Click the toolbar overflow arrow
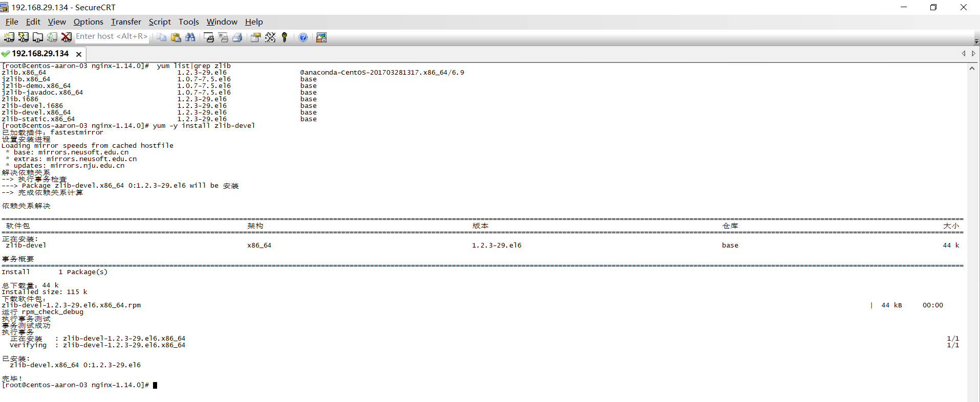Viewport: 980px width, 402px height. pos(976,41)
